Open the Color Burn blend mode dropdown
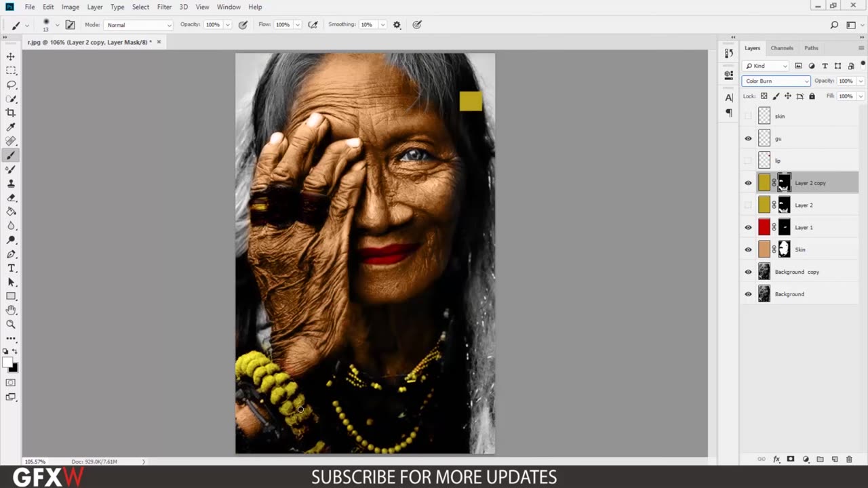 pyautogui.click(x=776, y=81)
